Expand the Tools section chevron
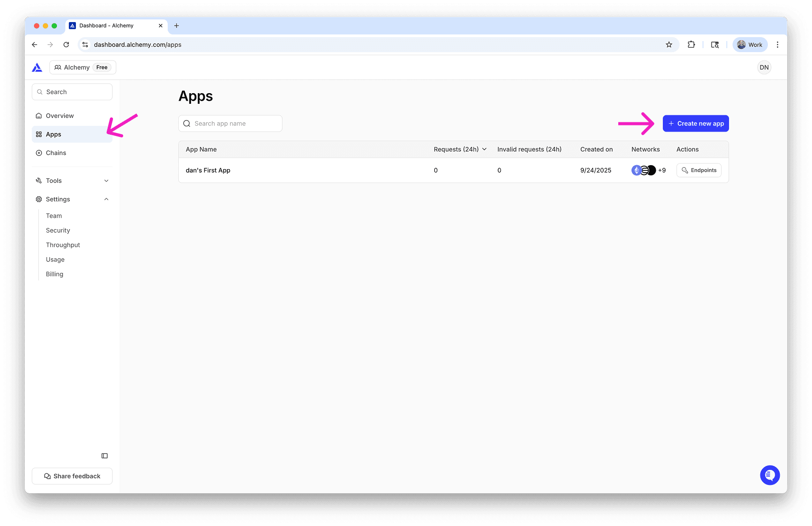The image size is (812, 526). [106, 180]
